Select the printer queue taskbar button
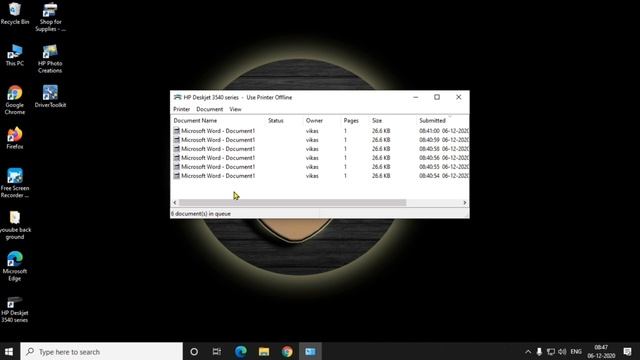Viewport: 640px width, 360px height. tap(310, 351)
